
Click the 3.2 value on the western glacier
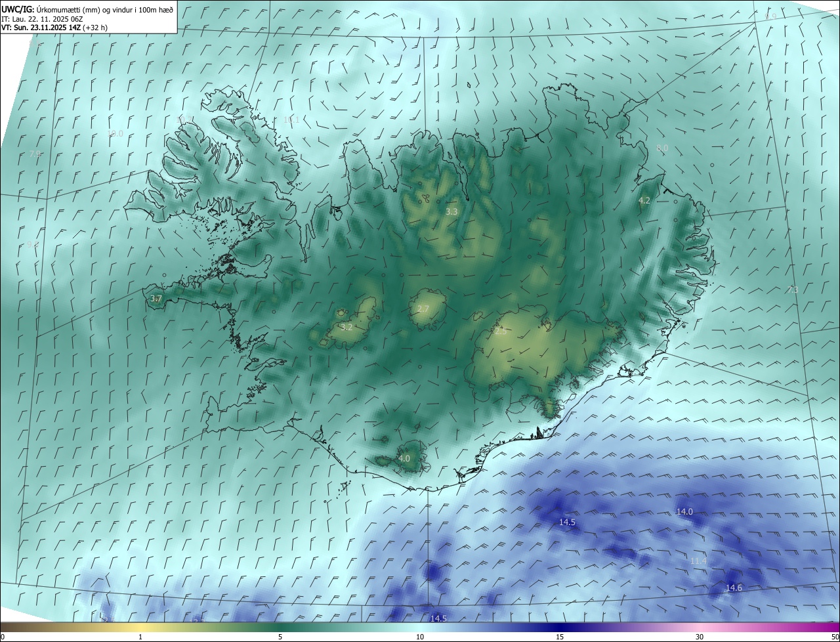(346, 326)
